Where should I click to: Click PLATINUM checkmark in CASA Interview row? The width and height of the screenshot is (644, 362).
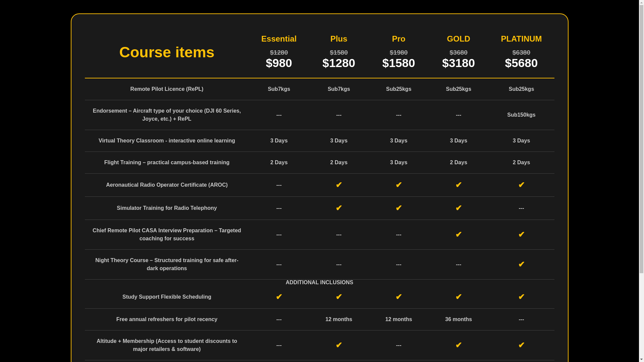click(521, 235)
